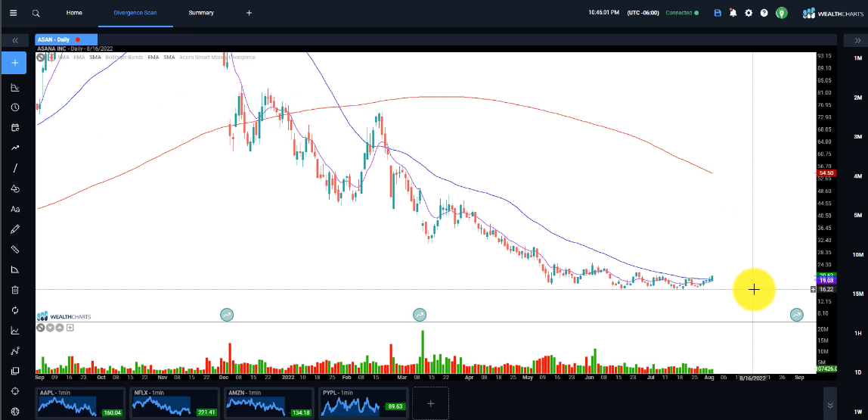This screenshot has width=868, height=420.
Task: Open the stacked windows layout icon
Action: coord(15,371)
